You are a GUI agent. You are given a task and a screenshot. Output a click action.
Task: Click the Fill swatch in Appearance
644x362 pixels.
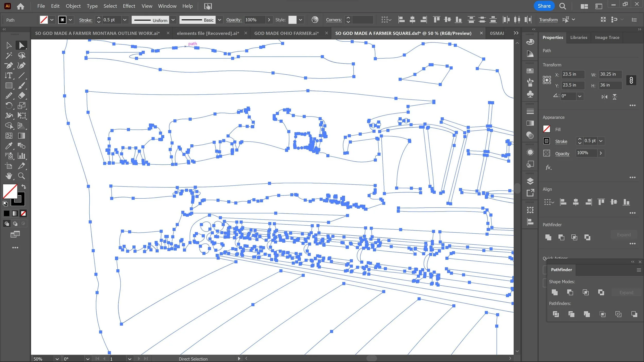pos(546,129)
